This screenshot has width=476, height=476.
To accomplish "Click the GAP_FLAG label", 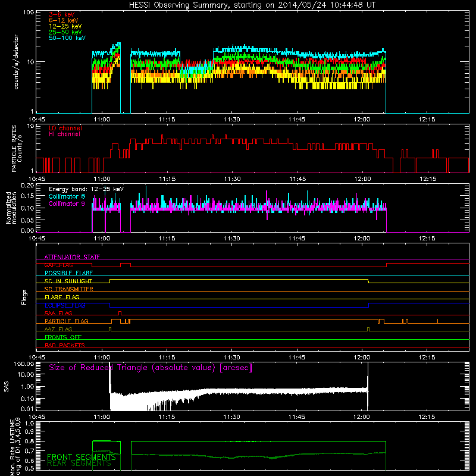I will pos(58,265).
